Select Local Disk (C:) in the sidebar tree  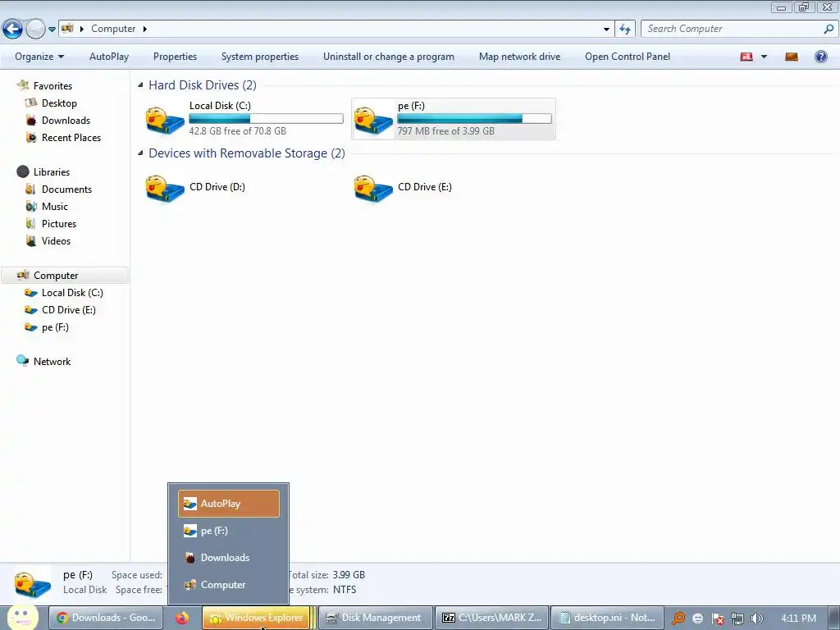coord(72,293)
